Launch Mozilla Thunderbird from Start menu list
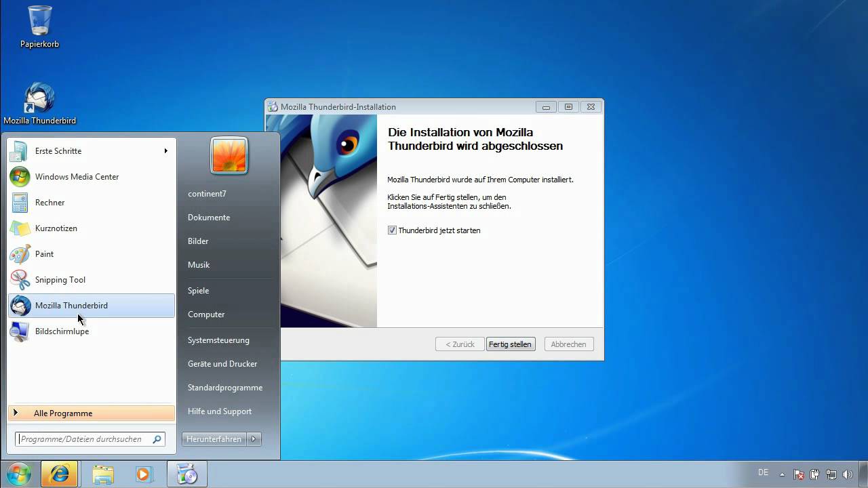This screenshot has height=488, width=868. click(x=91, y=306)
